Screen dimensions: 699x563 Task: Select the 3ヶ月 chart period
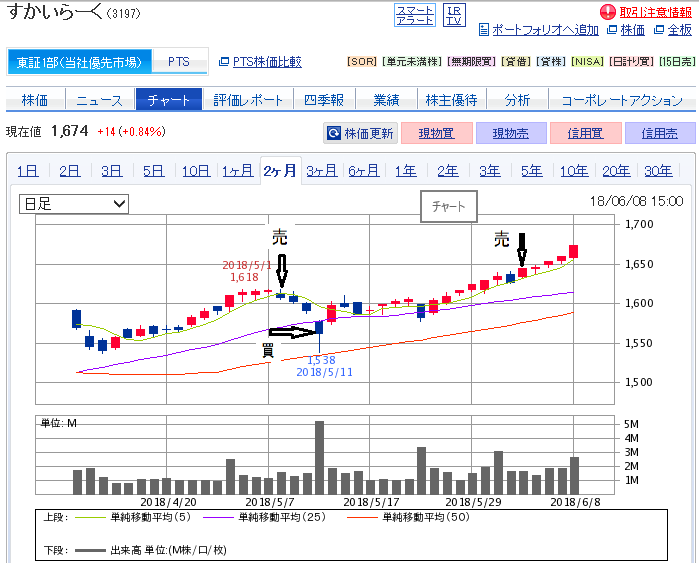(x=322, y=170)
